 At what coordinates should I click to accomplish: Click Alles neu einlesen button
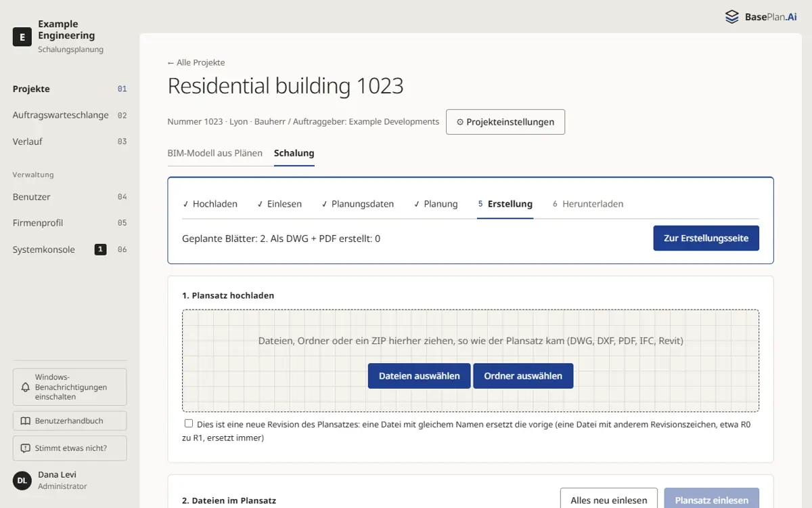click(609, 500)
